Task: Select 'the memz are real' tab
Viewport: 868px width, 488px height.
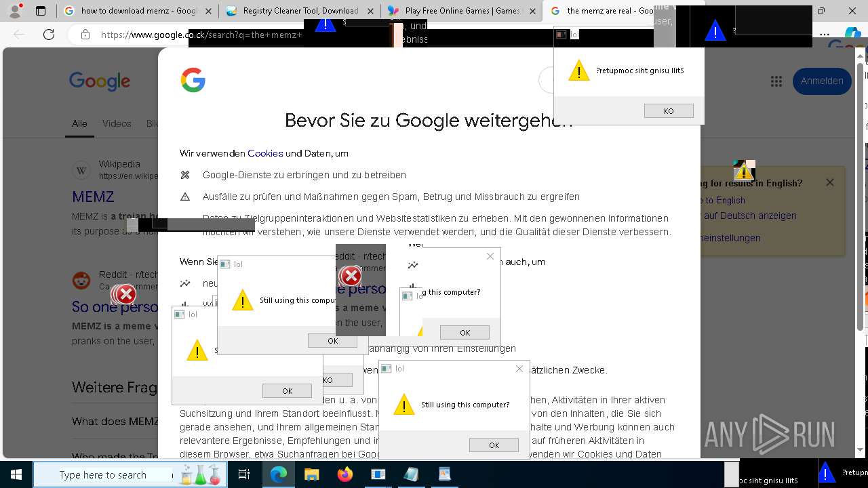Action: point(601,11)
